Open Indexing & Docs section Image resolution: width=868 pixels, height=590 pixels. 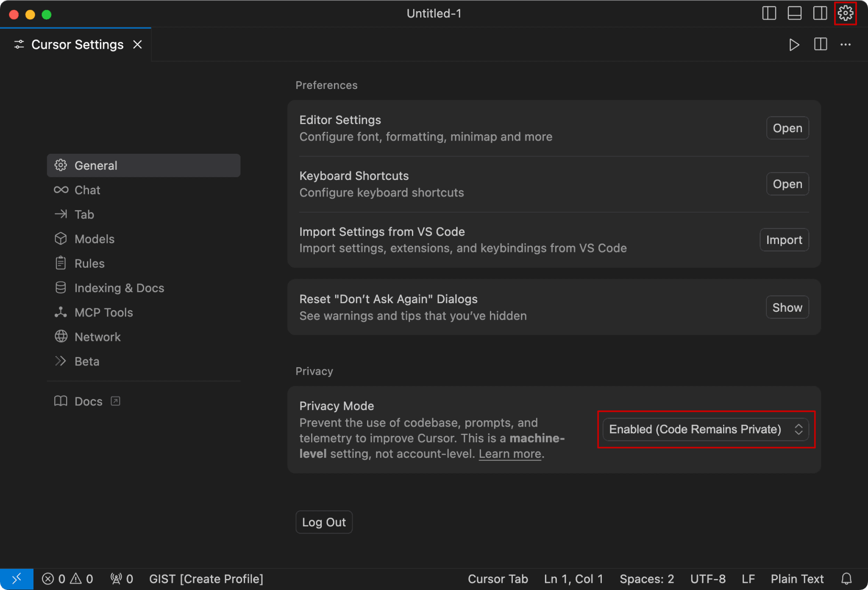[119, 288]
